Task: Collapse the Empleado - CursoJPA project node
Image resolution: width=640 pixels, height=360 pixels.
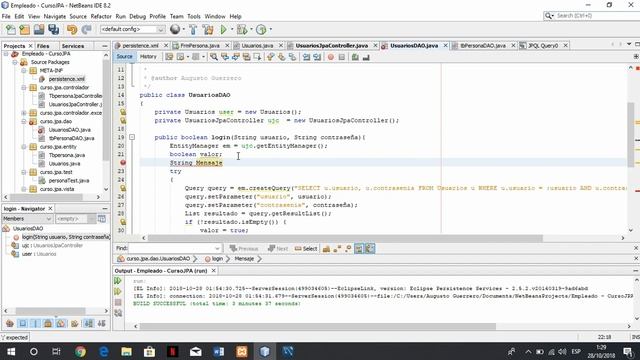Action: (6, 54)
